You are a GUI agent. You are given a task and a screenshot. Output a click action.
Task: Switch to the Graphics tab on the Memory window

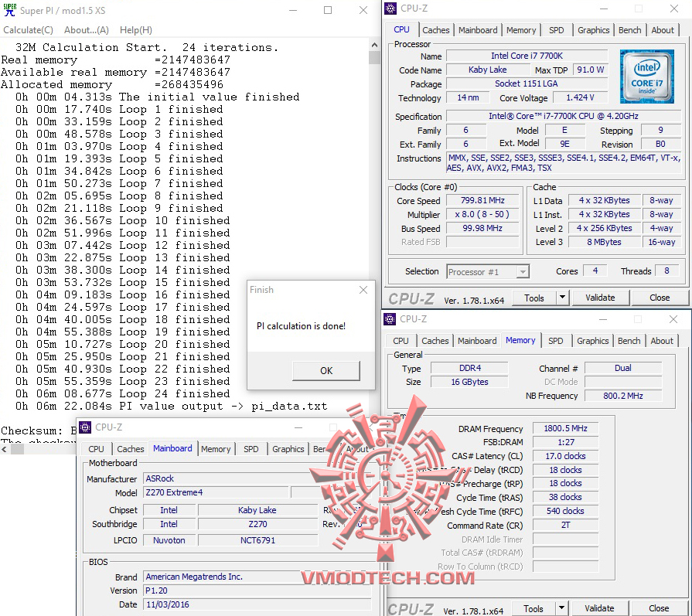[592, 340]
